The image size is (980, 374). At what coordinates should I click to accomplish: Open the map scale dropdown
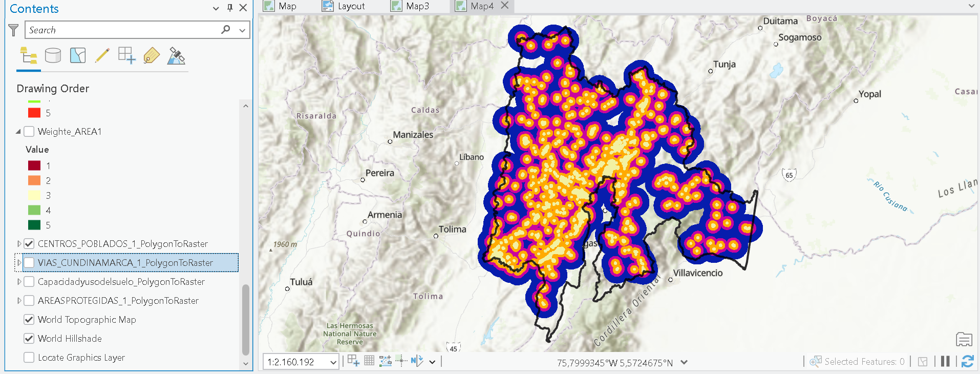coord(333,362)
